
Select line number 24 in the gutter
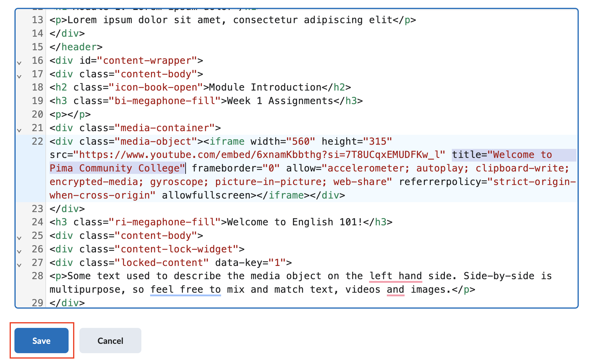coord(38,222)
